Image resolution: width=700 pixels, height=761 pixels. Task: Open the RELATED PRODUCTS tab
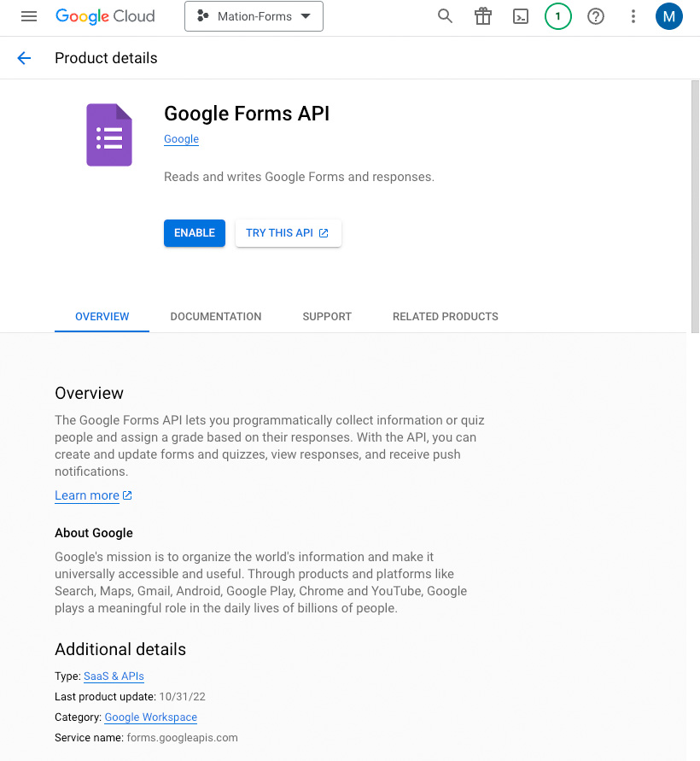pos(446,316)
